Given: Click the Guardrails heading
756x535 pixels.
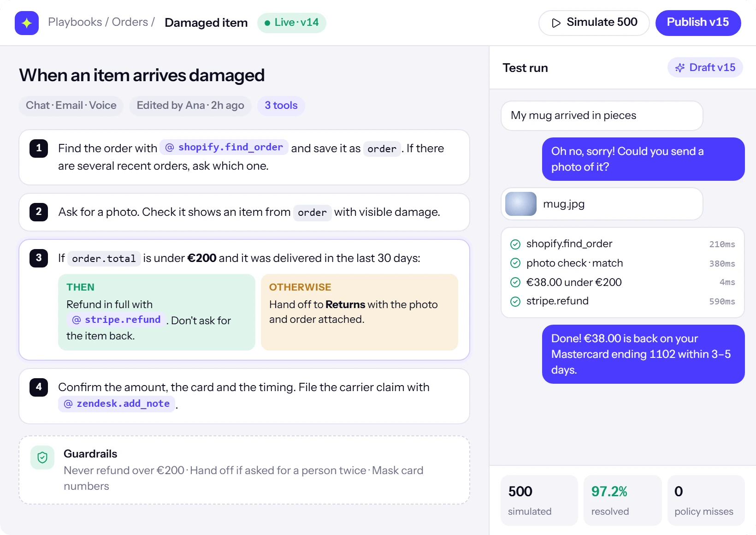Looking at the screenshot, I should coord(90,454).
